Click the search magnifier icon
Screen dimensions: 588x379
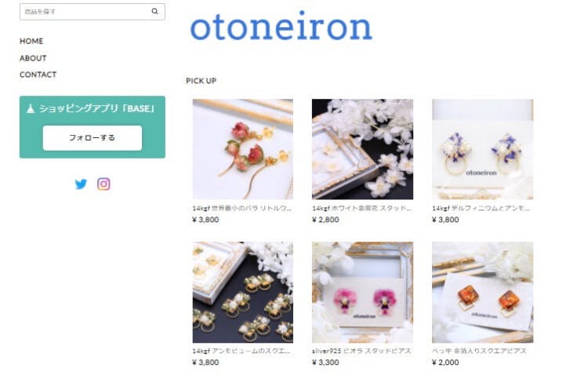154,11
